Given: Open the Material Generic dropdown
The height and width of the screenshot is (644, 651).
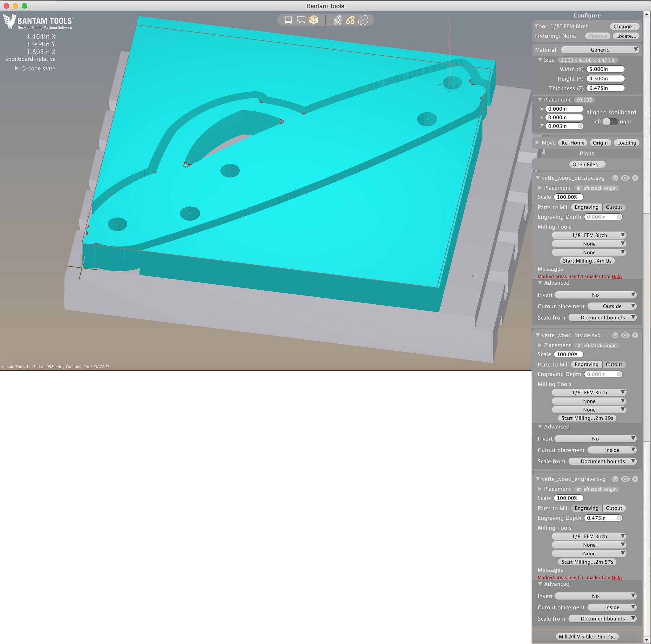Looking at the screenshot, I should point(600,50).
